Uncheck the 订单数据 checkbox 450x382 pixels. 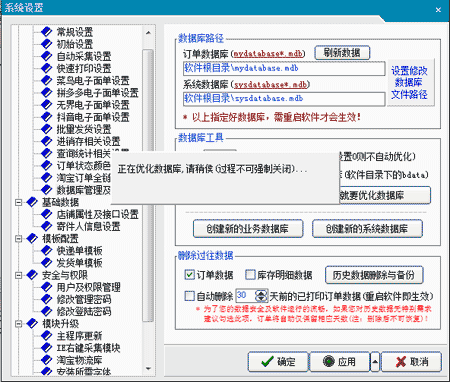189,275
